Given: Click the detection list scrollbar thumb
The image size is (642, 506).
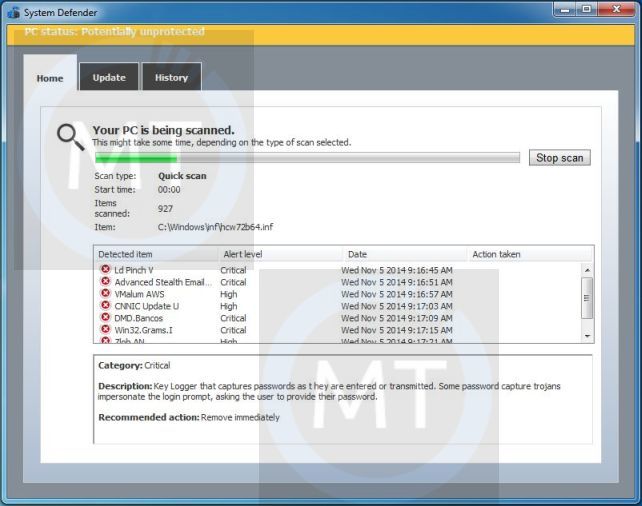Looking at the screenshot, I should coord(587,298).
